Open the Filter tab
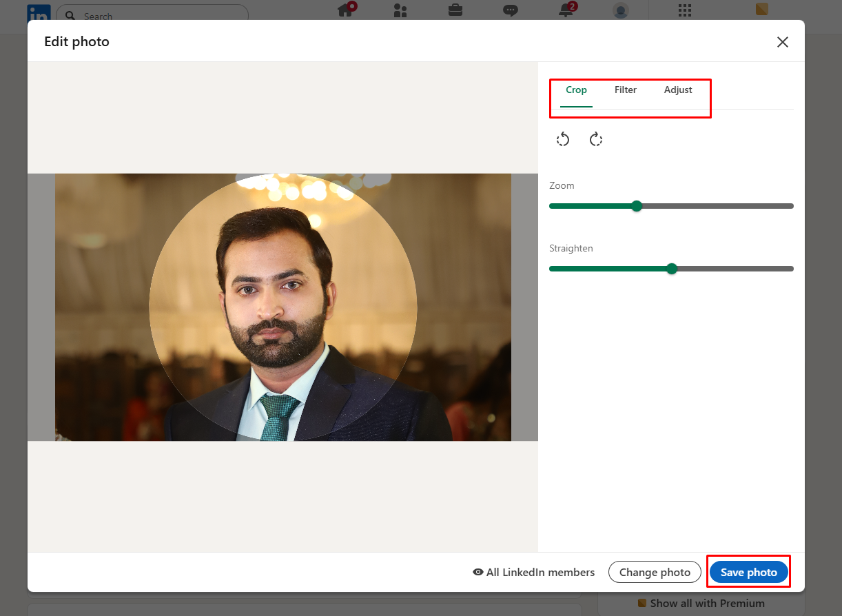 [626, 90]
